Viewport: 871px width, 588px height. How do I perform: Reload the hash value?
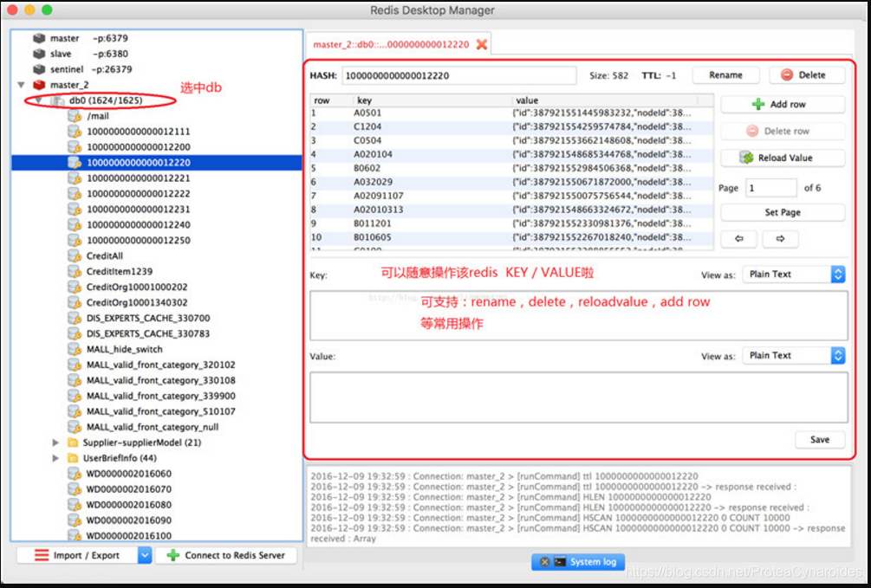tap(783, 158)
